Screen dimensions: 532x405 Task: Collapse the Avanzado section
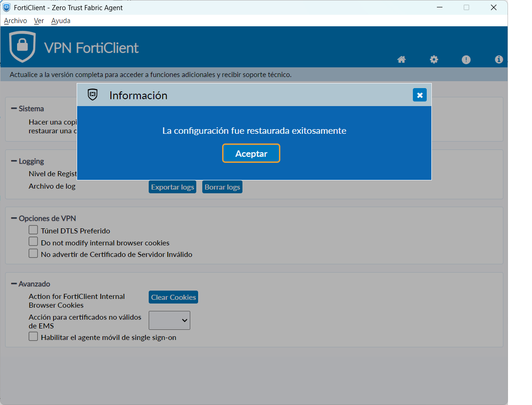[14, 284]
